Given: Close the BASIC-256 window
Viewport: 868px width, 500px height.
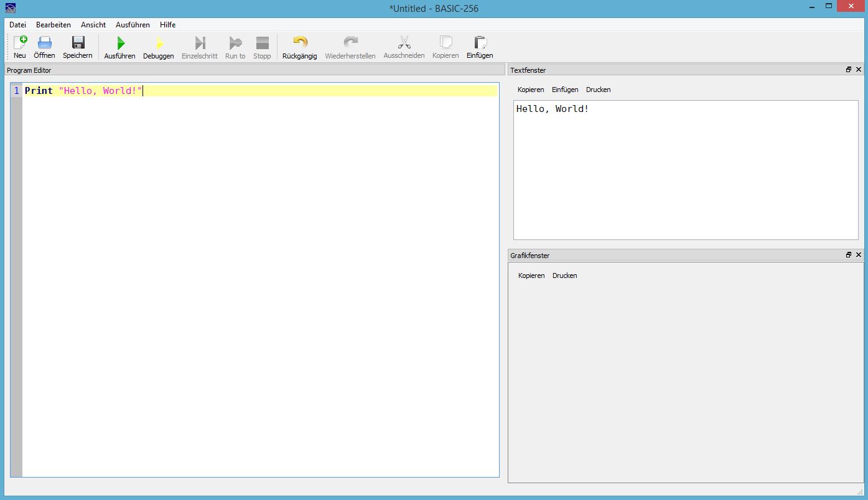Looking at the screenshot, I should point(852,6).
